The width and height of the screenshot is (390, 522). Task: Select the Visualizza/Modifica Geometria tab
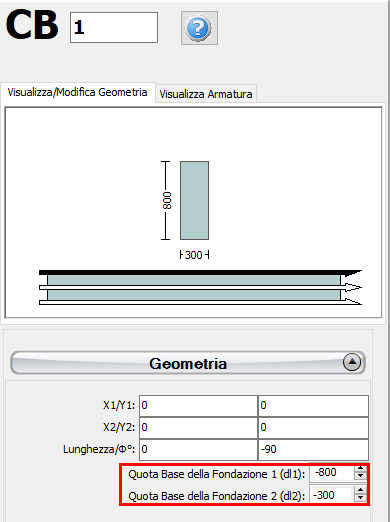(x=78, y=92)
